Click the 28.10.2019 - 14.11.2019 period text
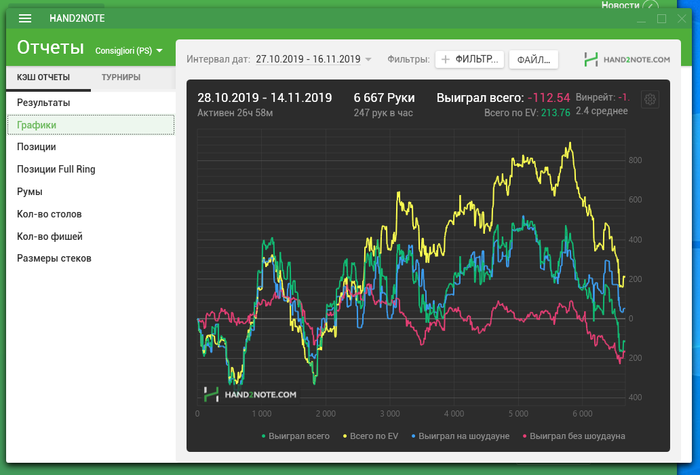Viewport: 700px width, 475px height. point(265,98)
